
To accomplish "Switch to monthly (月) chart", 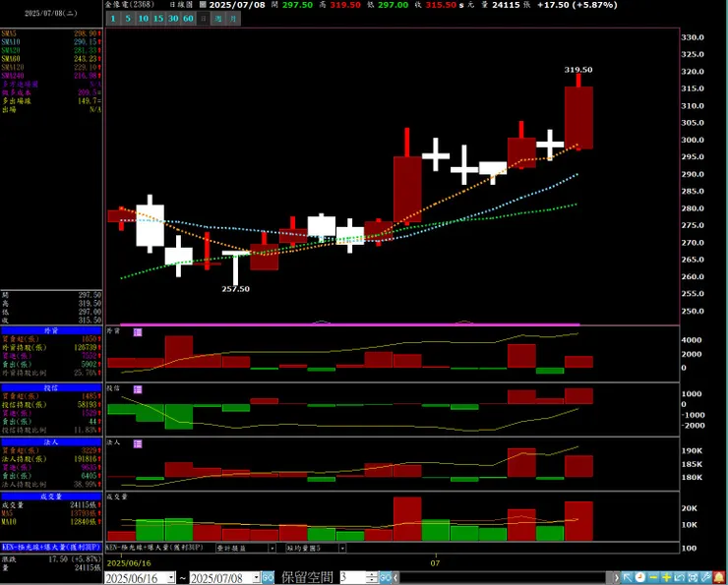I will 233,19.
